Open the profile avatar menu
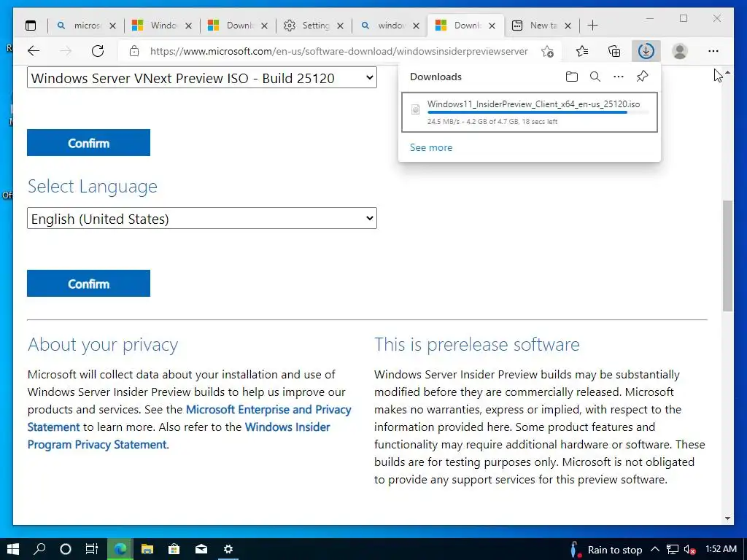747x560 pixels. pyautogui.click(x=680, y=51)
